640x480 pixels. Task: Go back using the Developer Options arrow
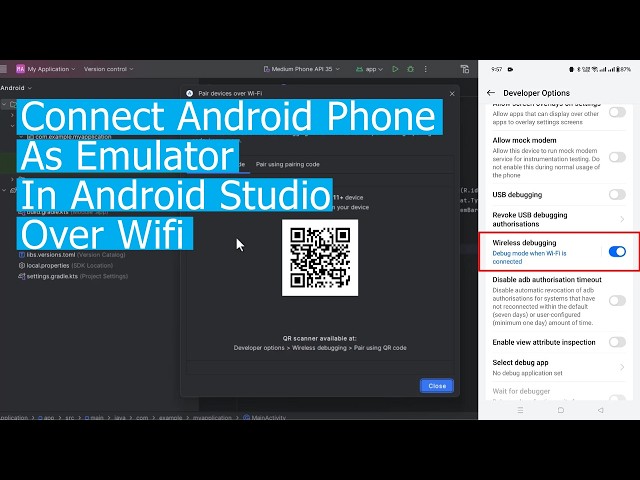coord(491,93)
